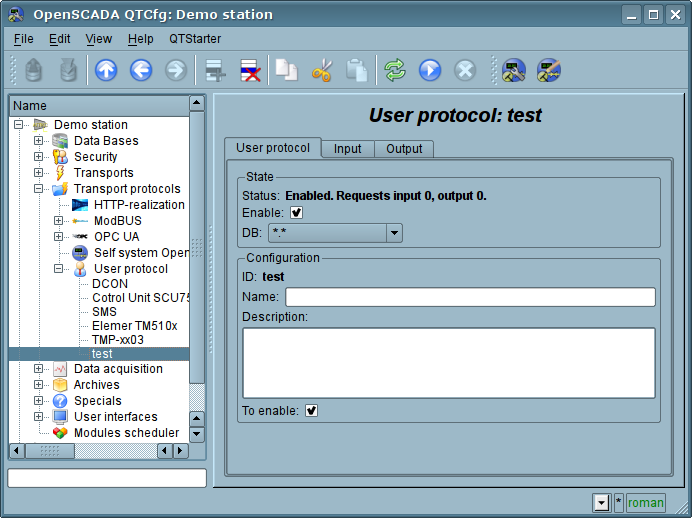Click the Delete item icon with red cross
The width and height of the screenshot is (692, 518).
pyautogui.click(x=250, y=70)
